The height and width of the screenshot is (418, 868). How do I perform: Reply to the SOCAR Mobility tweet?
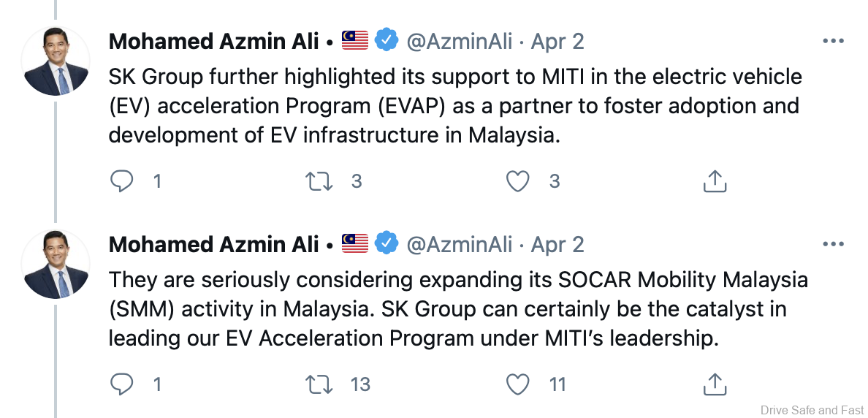[121, 383]
